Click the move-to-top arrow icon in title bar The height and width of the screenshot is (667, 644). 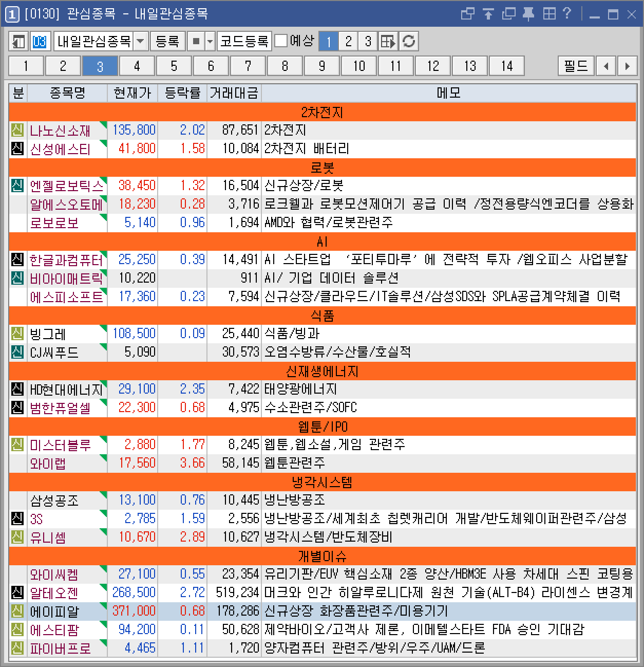pos(488,14)
